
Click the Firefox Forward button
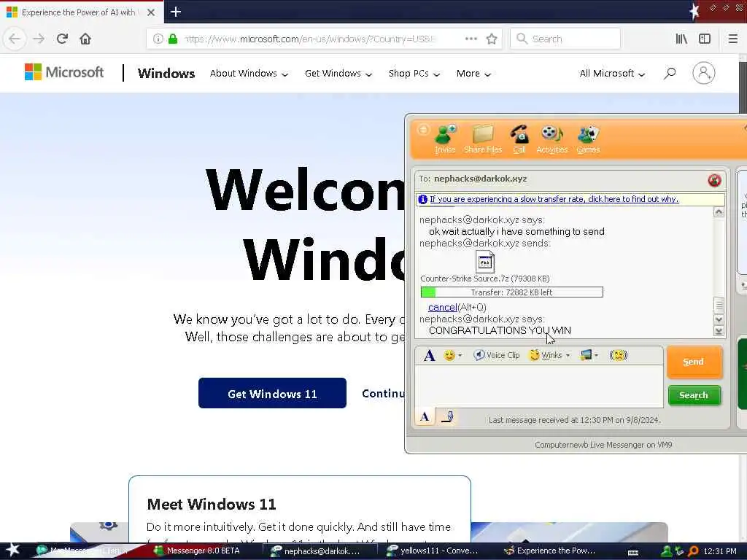(39, 39)
